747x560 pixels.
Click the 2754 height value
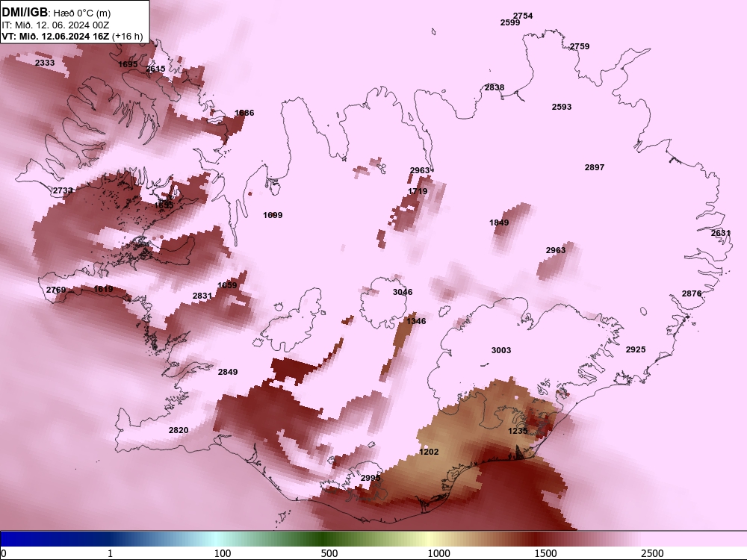tap(523, 16)
